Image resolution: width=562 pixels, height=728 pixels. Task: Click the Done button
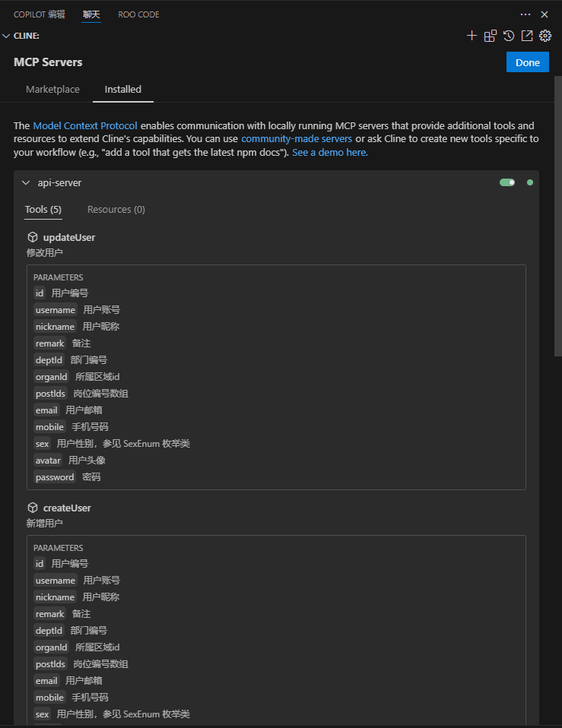[528, 62]
